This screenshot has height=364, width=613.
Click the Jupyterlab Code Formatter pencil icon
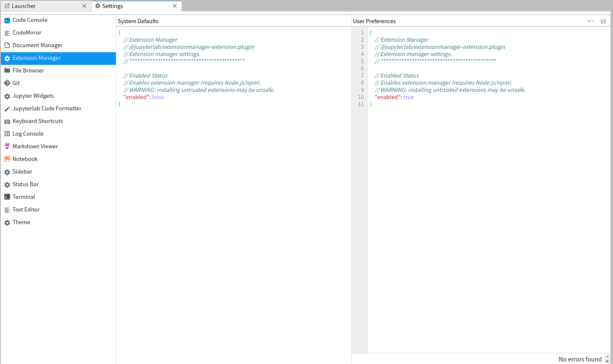(x=7, y=109)
